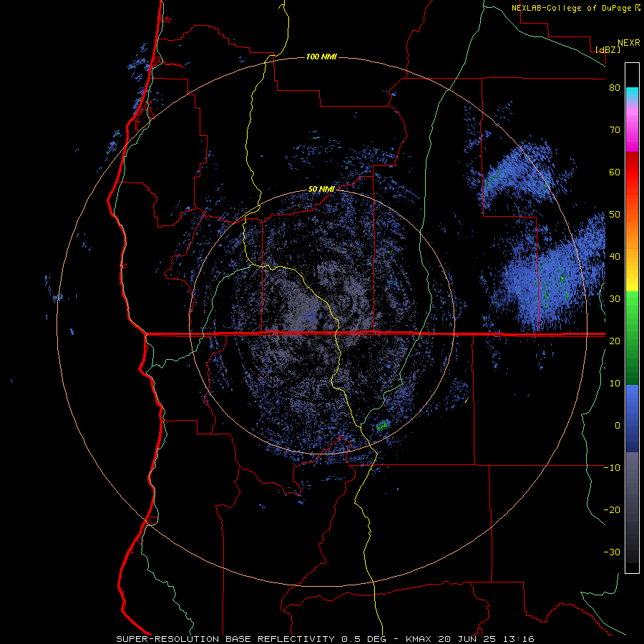Click the cyan top of the color bar
Image resolution: width=644 pixels, height=644 pixels.
pos(632,94)
